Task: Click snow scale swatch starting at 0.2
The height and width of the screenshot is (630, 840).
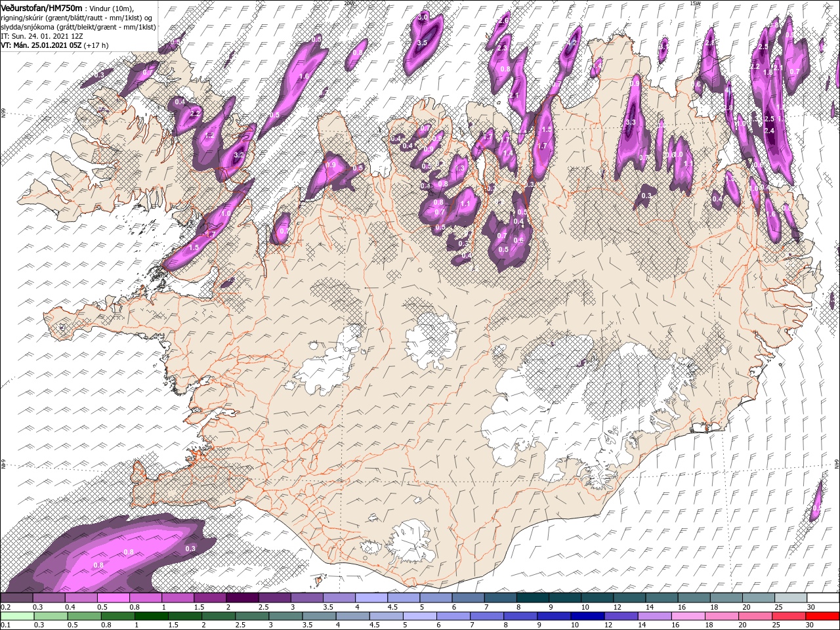Action: (16, 598)
